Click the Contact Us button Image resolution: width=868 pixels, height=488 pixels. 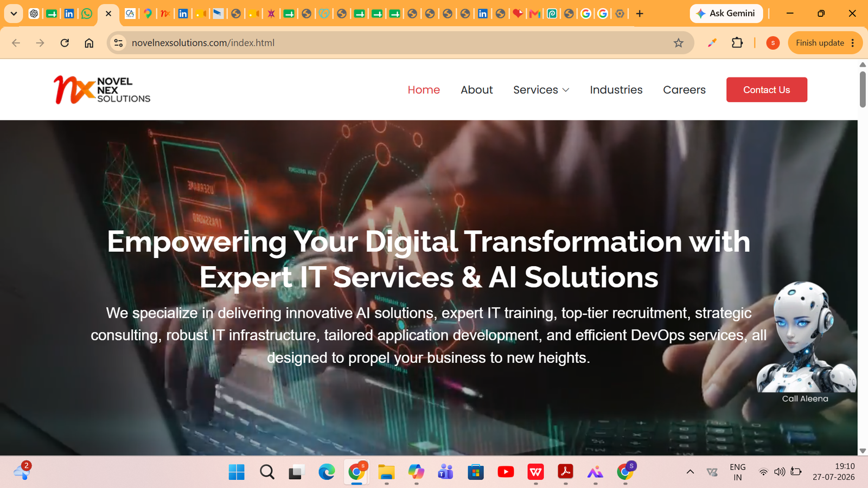767,89
